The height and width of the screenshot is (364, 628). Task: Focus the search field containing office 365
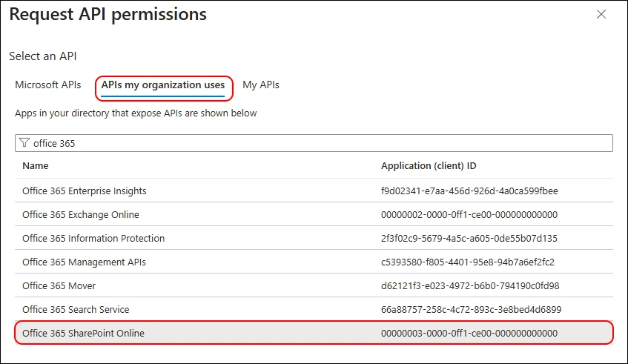point(319,143)
